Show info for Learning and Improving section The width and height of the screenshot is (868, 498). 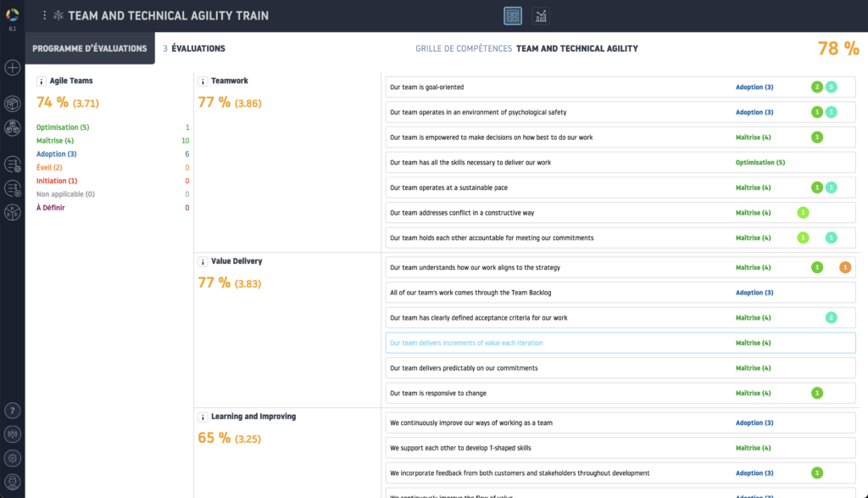203,417
